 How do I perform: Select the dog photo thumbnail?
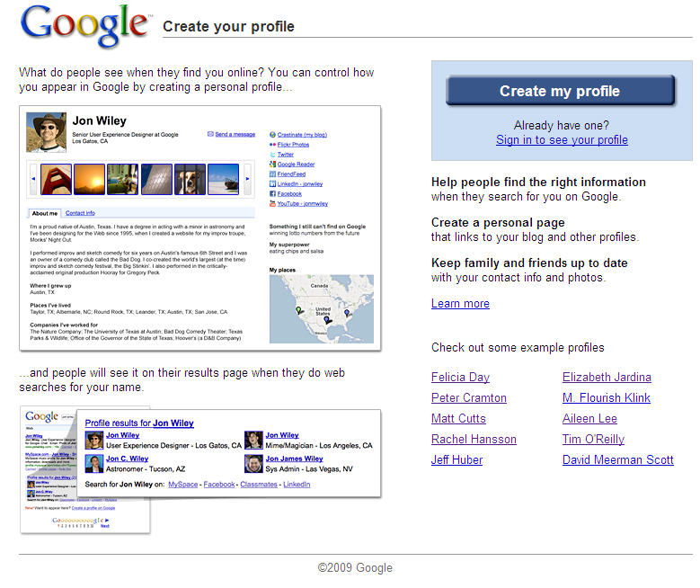191,179
